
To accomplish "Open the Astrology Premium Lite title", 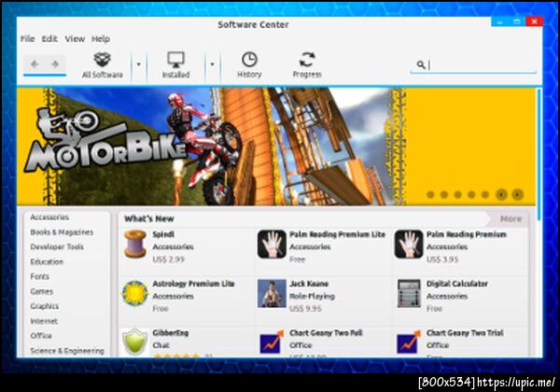I will [x=193, y=284].
